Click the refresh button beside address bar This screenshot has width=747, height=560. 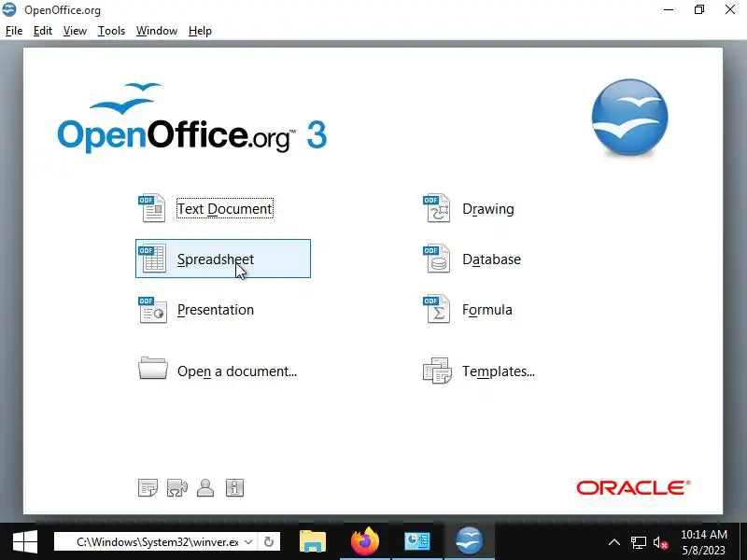point(269,542)
